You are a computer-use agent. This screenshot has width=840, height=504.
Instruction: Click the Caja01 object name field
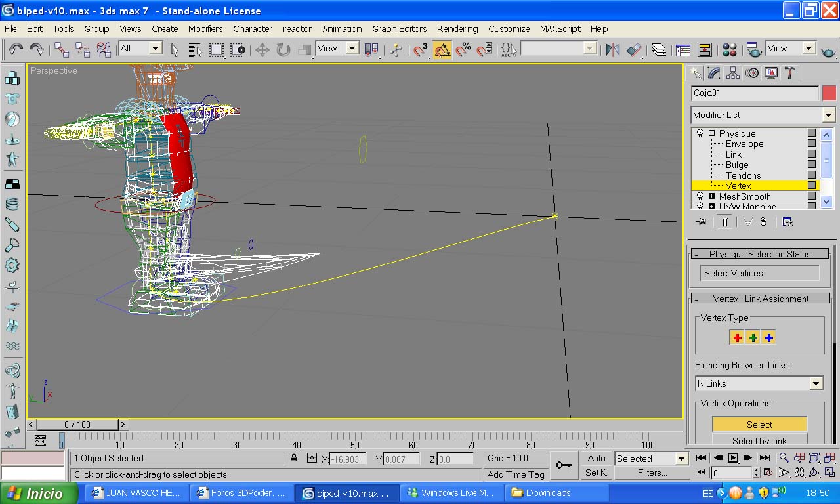coord(755,93)
